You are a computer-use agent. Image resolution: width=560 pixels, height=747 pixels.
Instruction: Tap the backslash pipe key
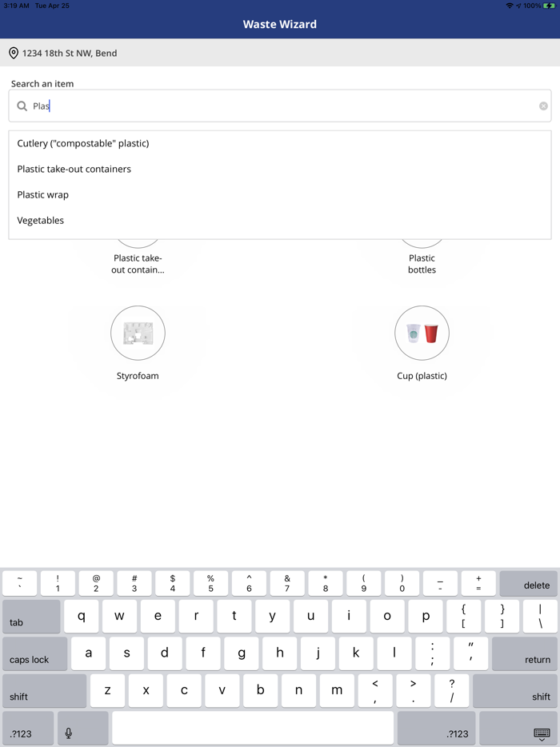540,616
